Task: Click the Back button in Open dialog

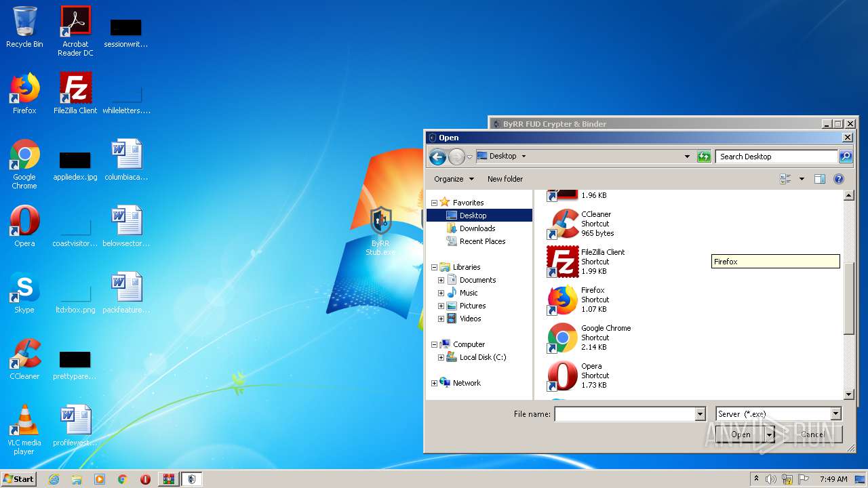Action: (438, 157)
